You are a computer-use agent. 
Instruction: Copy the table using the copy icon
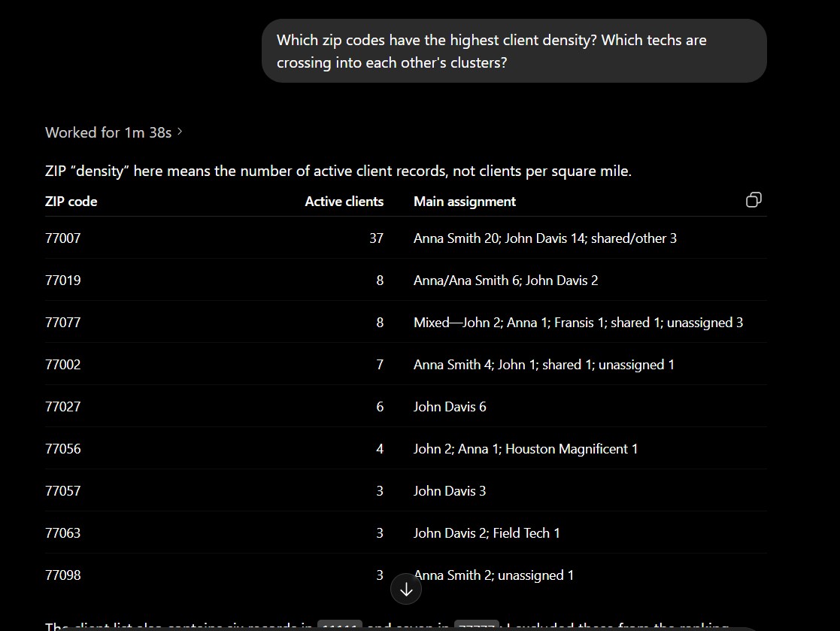coord(754,200)
